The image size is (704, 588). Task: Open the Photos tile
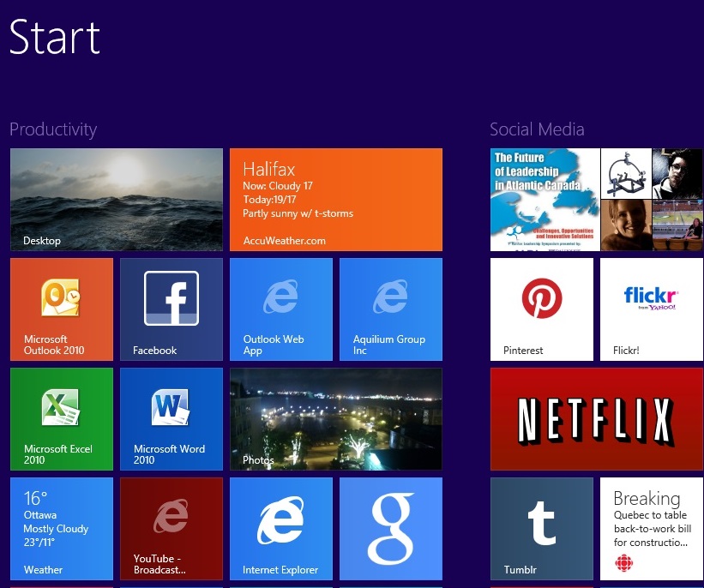[x=336, y=419]
